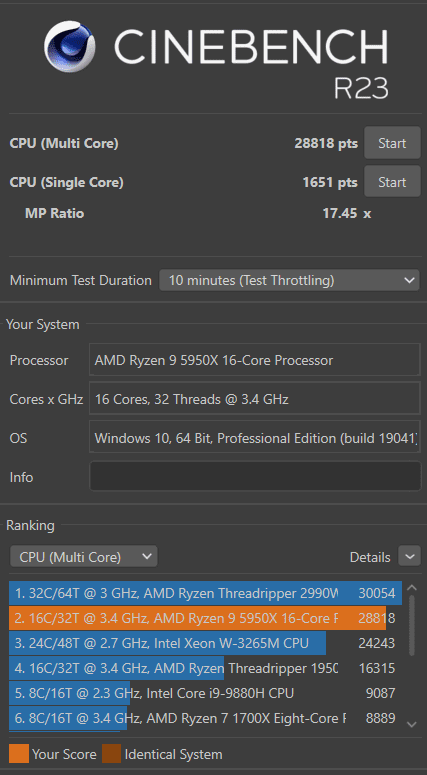
Task: Click the Processor name field
Action: (255, 360)
